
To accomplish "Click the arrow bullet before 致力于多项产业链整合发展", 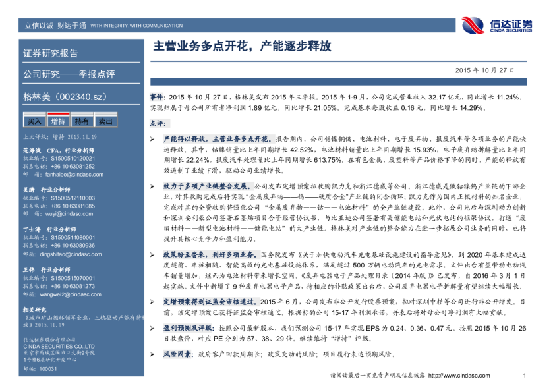I will click(152, 187).
